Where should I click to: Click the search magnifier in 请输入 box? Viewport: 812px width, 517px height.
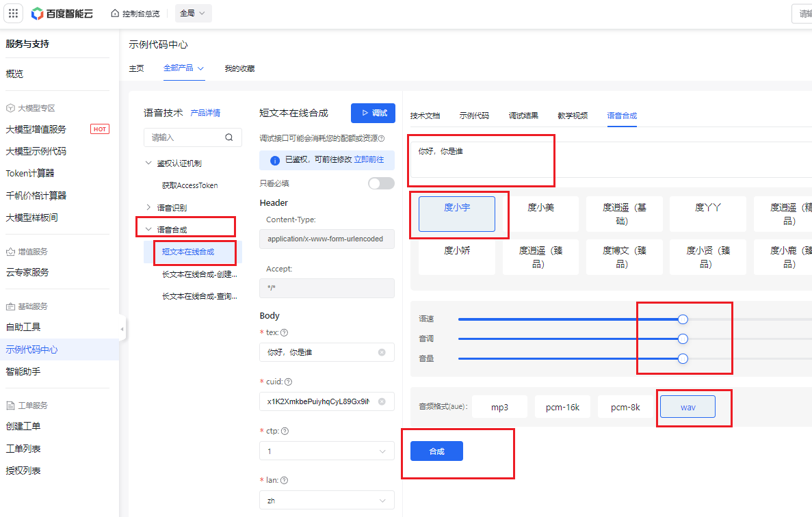(x=229, y=137)
